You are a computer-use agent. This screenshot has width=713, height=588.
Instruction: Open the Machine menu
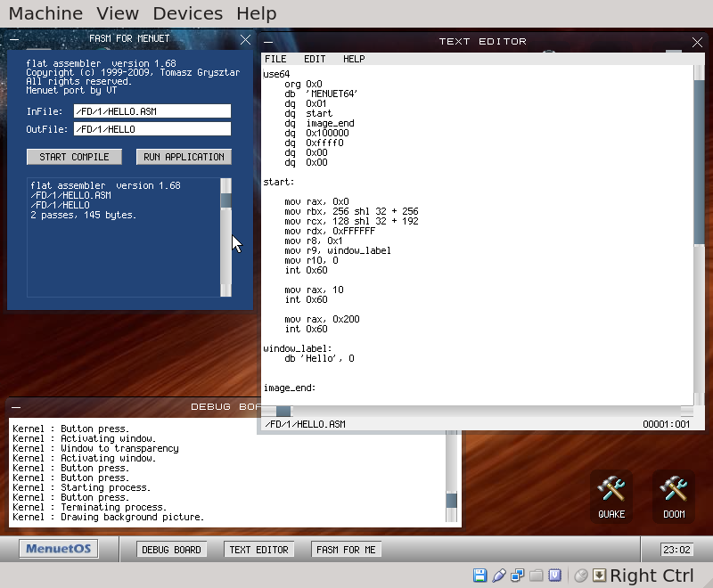[x=46, y=13]
